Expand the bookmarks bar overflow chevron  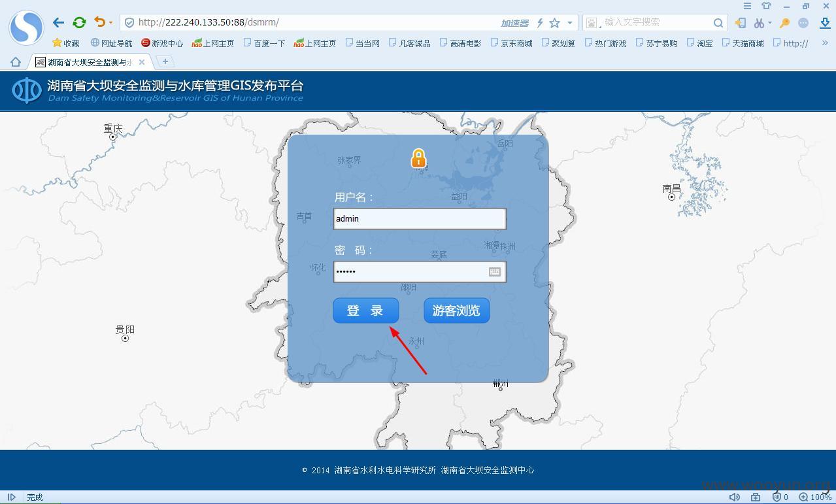825,43
